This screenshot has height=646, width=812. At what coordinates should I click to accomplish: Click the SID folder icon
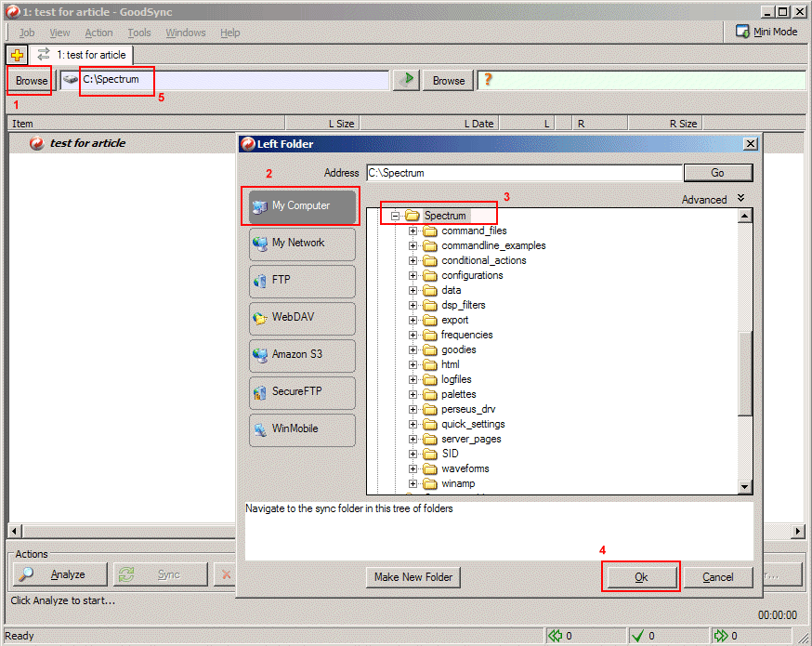430,454
